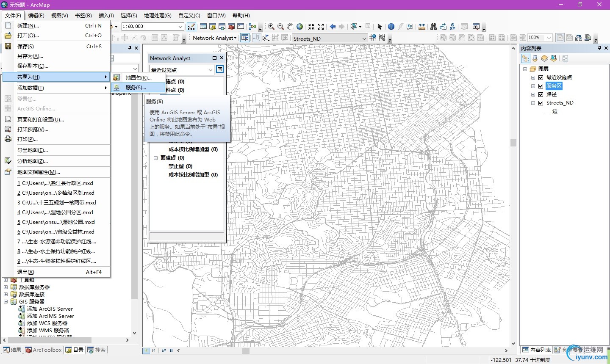Open the Catalog window toolbar icon
610x364 pixels.
[213, 27]
